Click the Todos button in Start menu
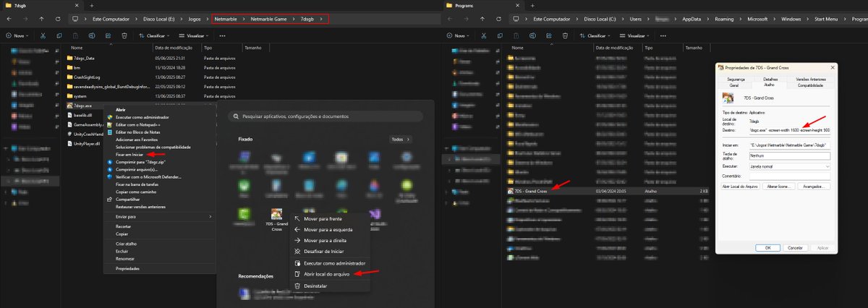Screen dimensions: 868x308 399,140
